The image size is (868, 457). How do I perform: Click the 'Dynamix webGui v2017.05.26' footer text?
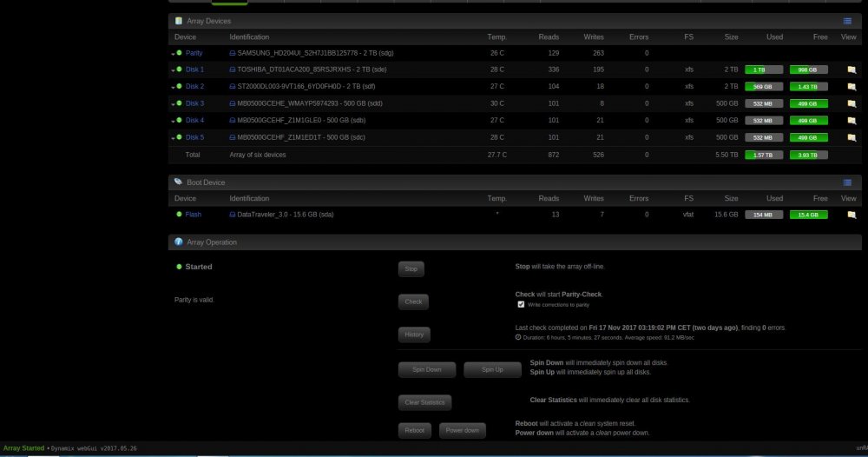[94, 448]
